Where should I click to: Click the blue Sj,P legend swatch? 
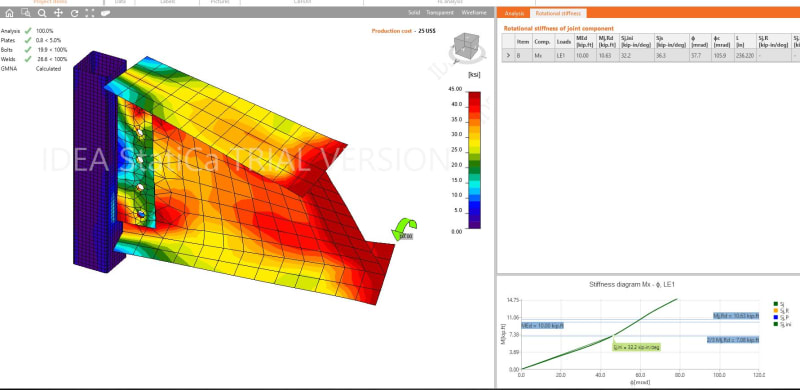pos(776,317)
